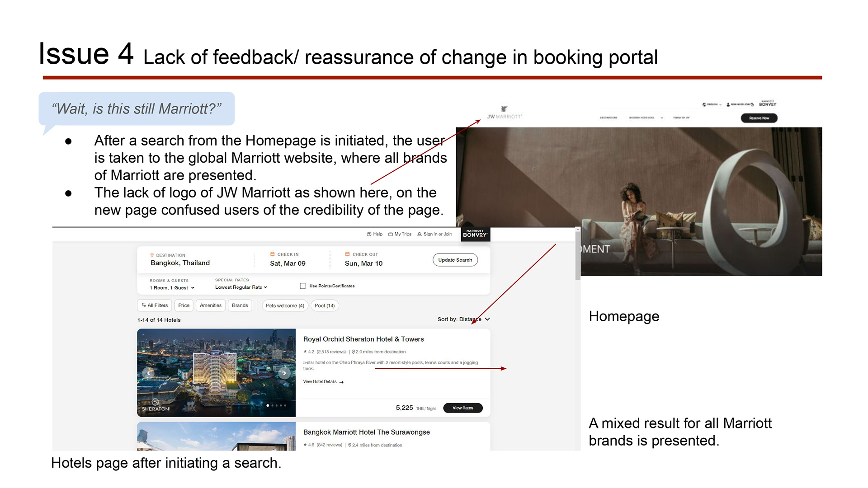
Task: Open My Trips in top bar
Action: coord(403,234)
